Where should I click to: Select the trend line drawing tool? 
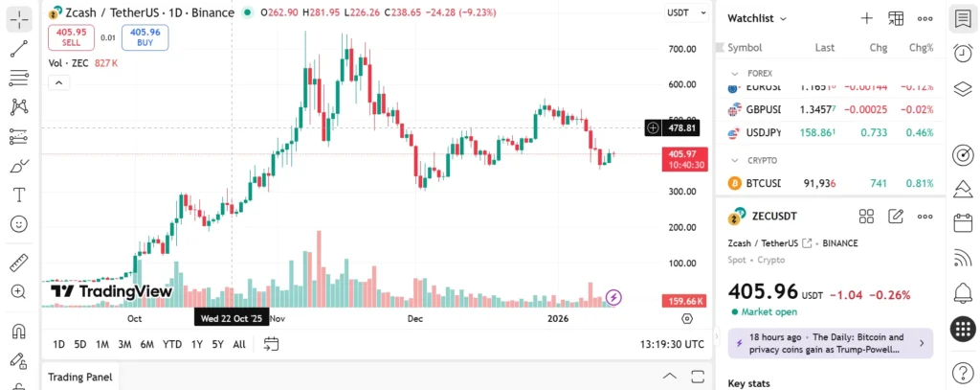click(x=19, y=47)
